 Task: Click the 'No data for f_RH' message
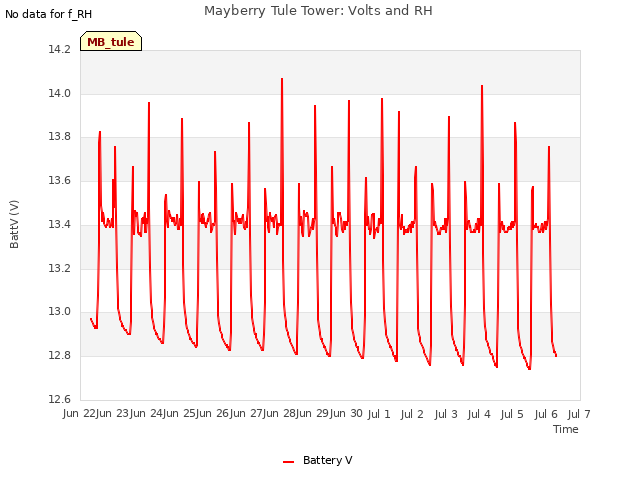point(49,14)
